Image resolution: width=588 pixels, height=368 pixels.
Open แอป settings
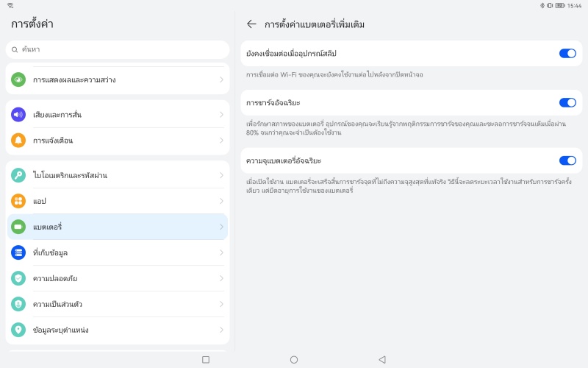118,201
